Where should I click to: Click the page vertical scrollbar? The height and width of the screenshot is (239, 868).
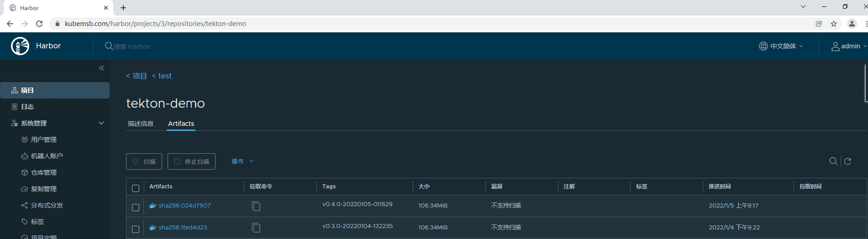(x=866, y=83)
